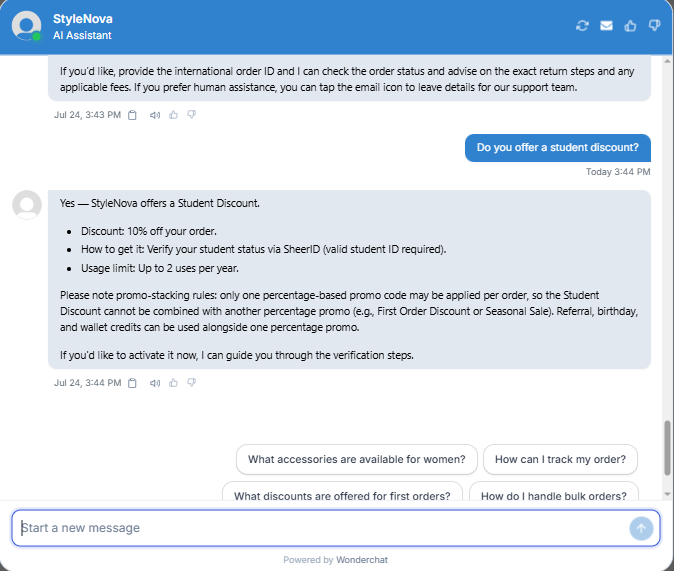Click the 'Jul 24, 3:44 PM' timestamp
The height and width of the screenshot is (571, 674).
point(87,383)
